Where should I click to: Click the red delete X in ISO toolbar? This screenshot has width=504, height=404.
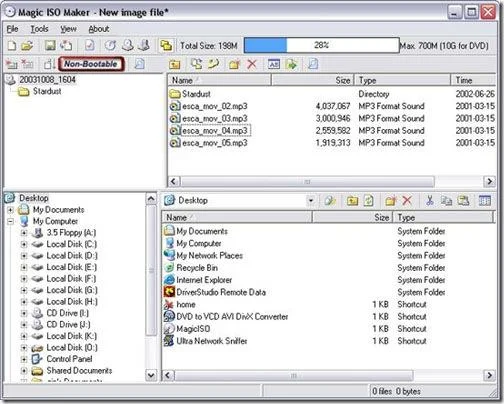tap(252, 64)
